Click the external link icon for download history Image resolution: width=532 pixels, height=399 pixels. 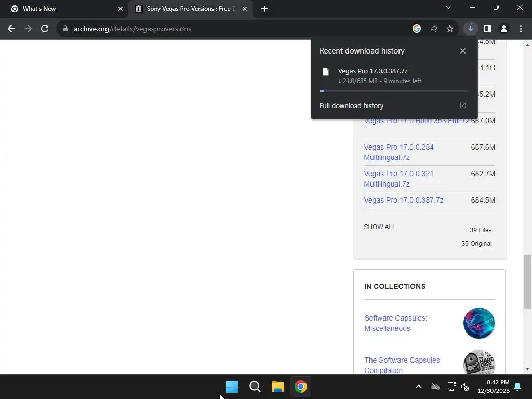point(463,105)
